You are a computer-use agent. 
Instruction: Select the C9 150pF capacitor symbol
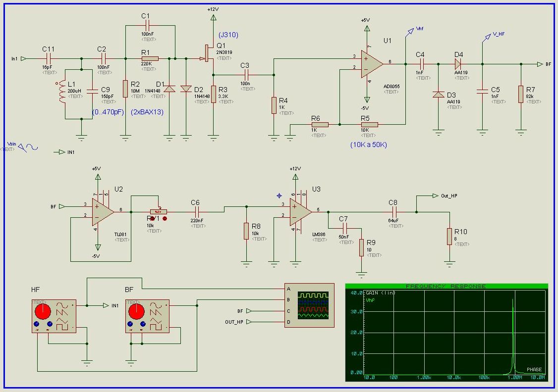[93, 91]
